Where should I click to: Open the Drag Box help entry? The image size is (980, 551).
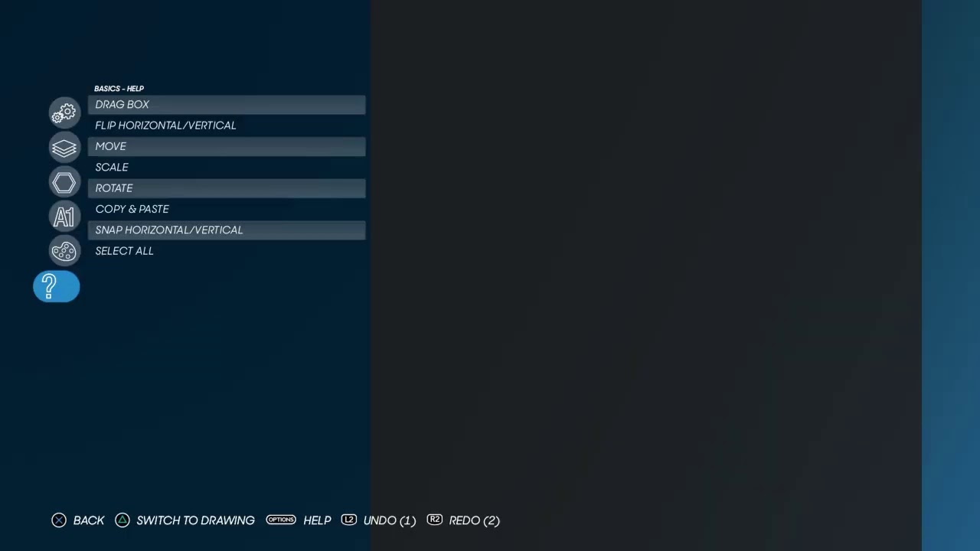(226, 105)
